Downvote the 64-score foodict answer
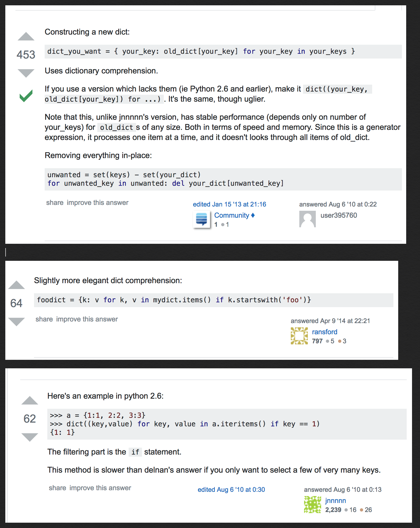This screenshot has width=420, height=528. click(16, 321)
